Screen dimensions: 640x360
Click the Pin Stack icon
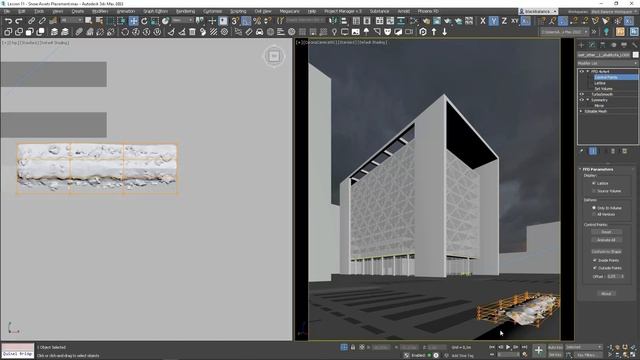(x=582, y=151)
